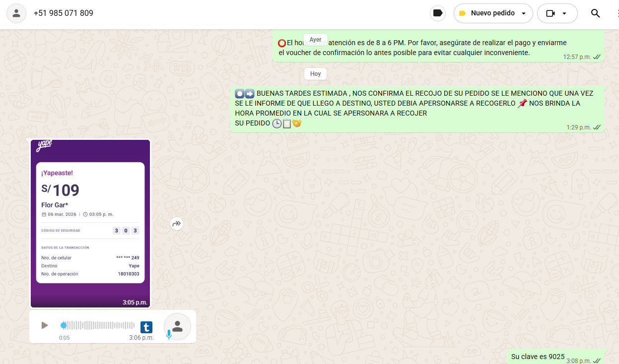Click the voice message waveform to seek
619x364 pixels.
(x=99, y=325)
